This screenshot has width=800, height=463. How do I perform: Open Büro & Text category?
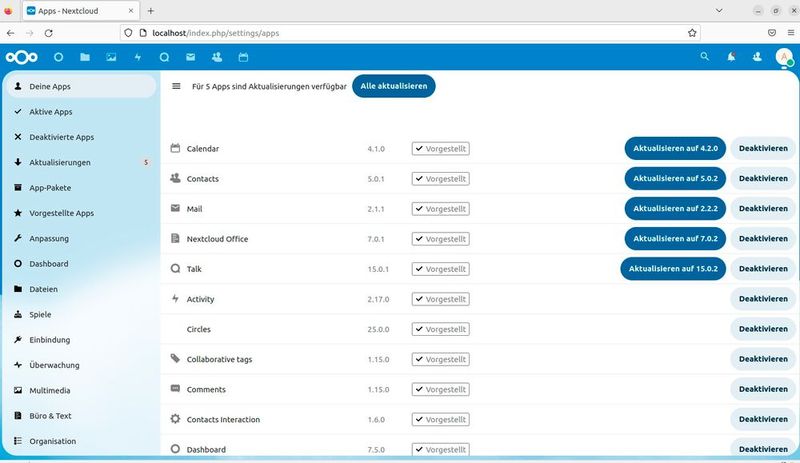click(82, 416)
